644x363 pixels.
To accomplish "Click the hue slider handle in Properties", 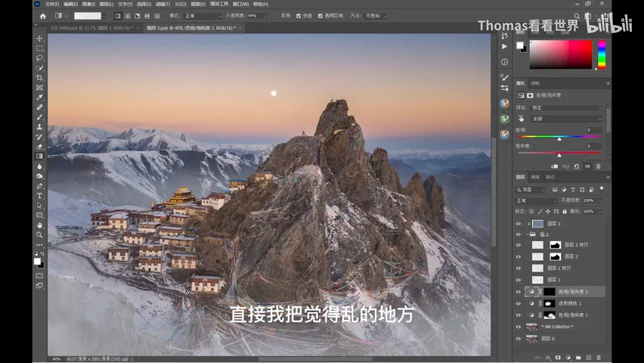I will [559, 139].
